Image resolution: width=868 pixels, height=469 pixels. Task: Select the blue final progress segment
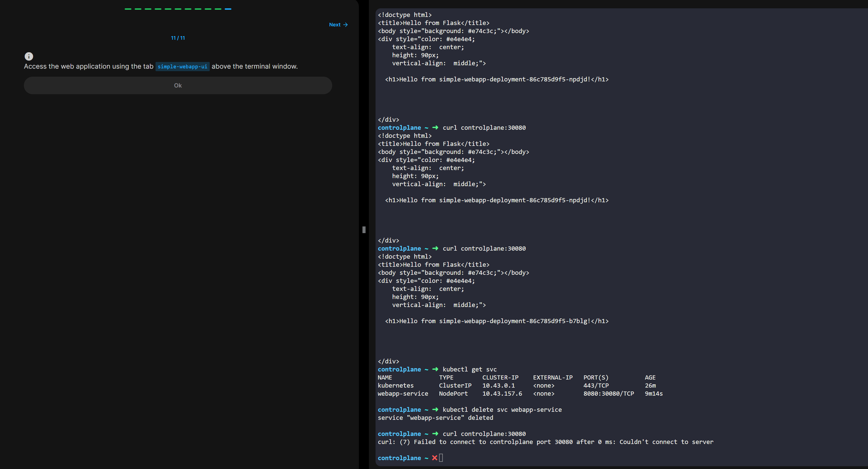(228, 9)
